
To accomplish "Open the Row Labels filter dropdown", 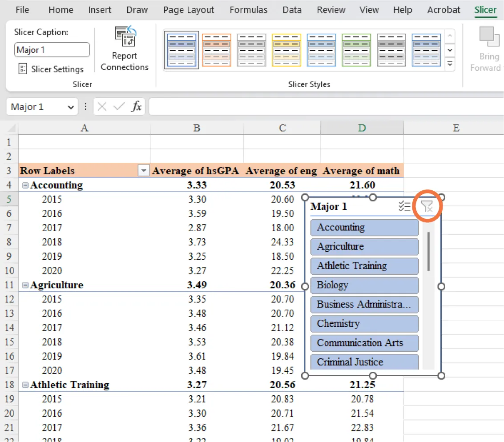I will click(143, 171).
